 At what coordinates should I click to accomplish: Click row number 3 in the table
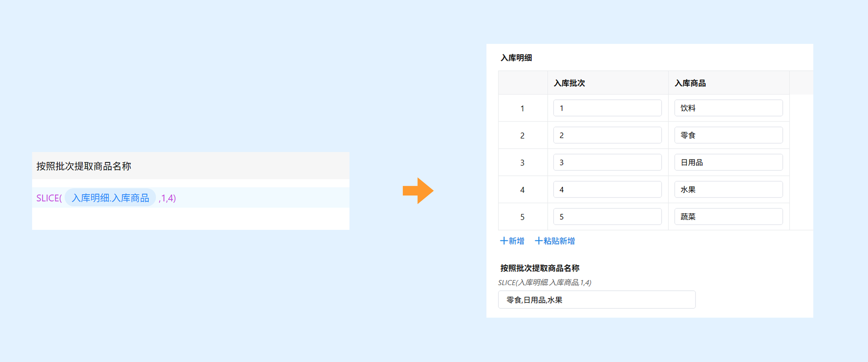point(522,163)
